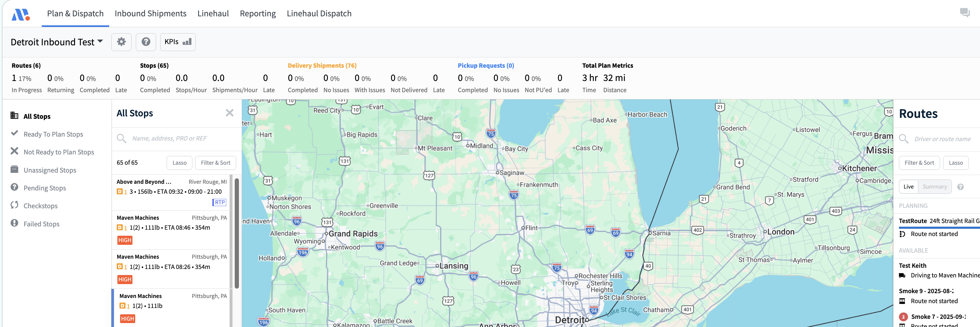Open the chat messages icon
The height and width of the screenshot is (327, 980).
pos(964,13)
